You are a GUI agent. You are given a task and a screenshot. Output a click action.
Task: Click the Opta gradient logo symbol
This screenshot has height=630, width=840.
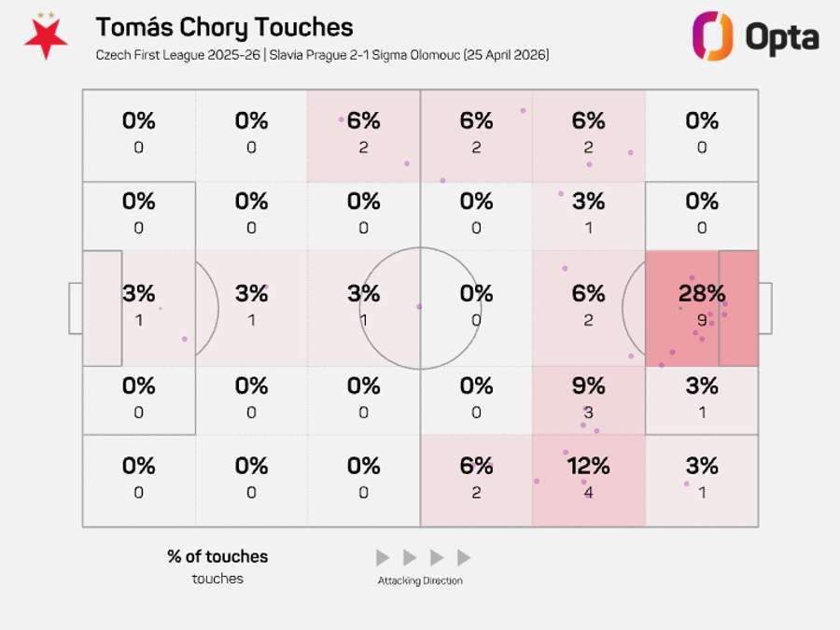click(x=711, y=35)
